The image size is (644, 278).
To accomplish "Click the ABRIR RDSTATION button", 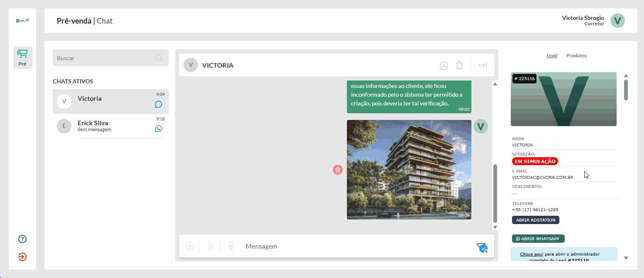I will point(536,220).
